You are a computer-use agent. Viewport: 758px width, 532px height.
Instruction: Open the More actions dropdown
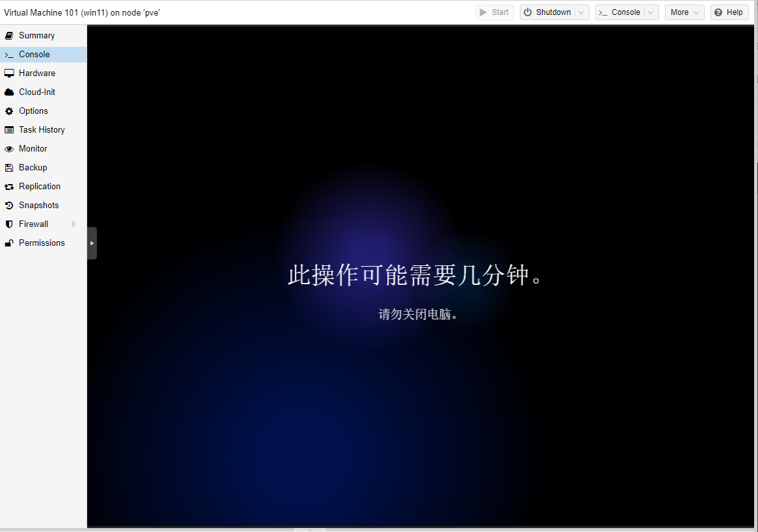click(684, 12)
